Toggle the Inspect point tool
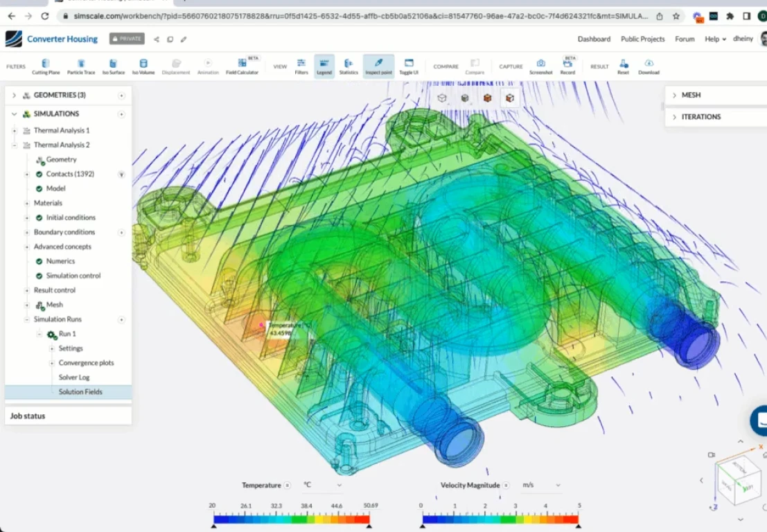This screenshot has height=532, width=767. coord(378,66)
